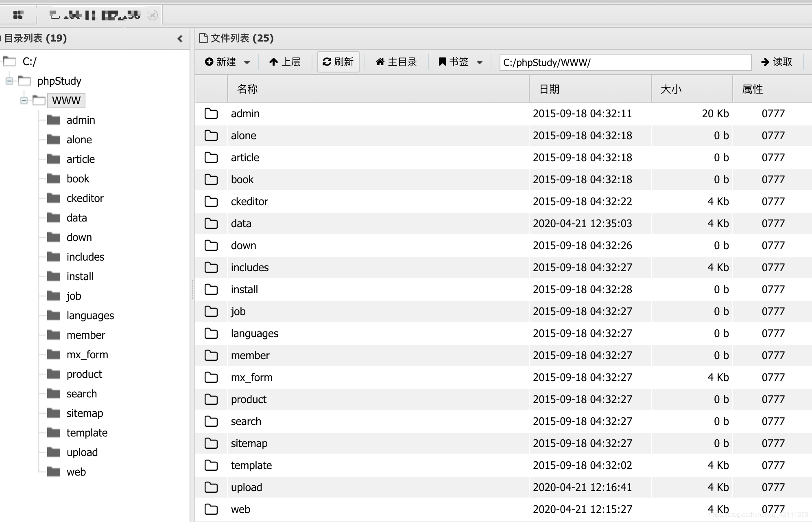Go up one level with 上层
This screenshot has height=522, width=812.
pyautogui.click(x=285, y=62)
